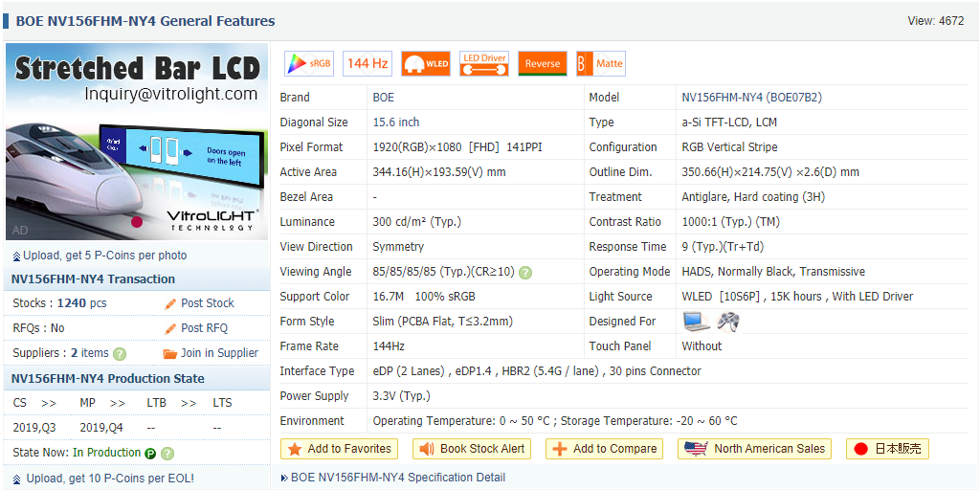Click the sRGB feature badge icon

point(309,64)
